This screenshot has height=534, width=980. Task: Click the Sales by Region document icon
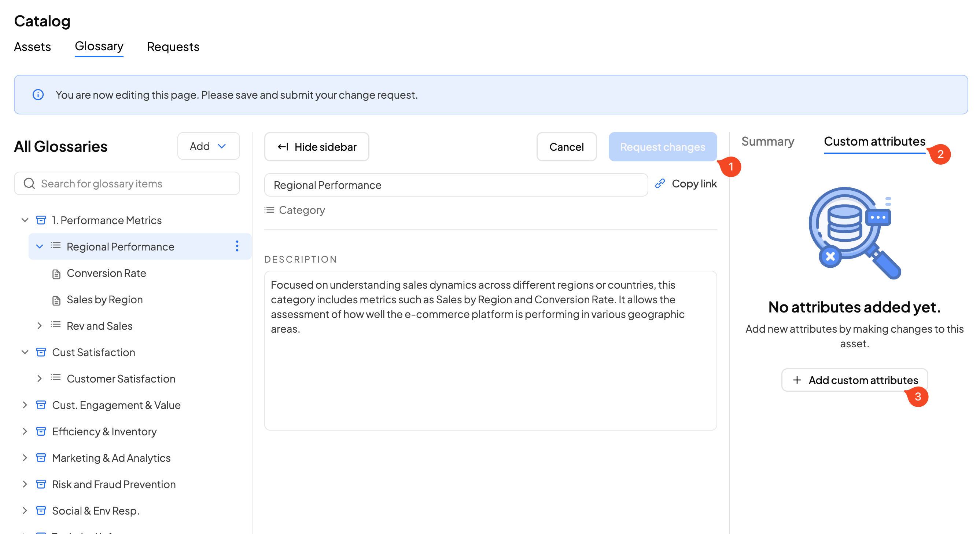point(56,300)
